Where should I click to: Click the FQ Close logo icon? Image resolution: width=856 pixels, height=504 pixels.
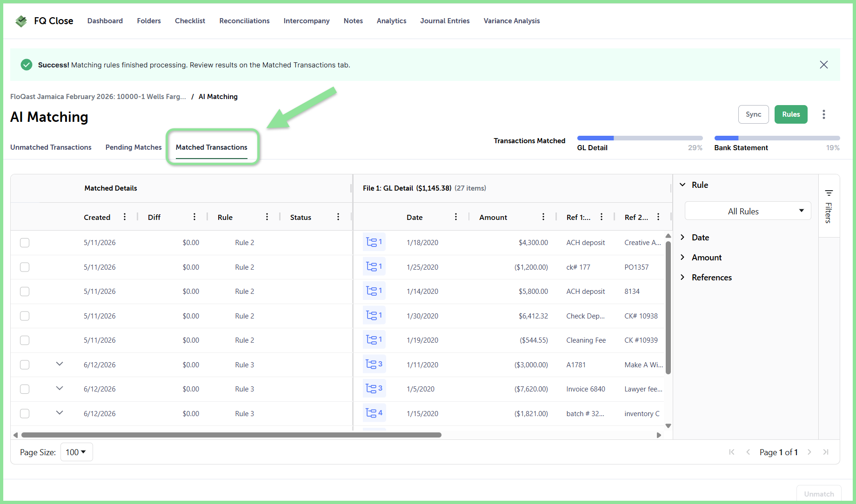coord(21,21)
